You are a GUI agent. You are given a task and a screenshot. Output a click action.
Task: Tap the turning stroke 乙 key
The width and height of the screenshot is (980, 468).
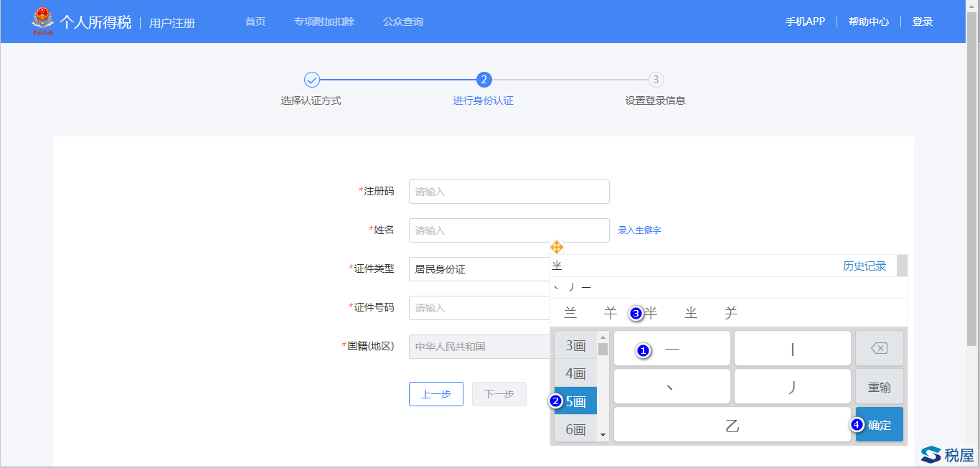click(732, 424)
